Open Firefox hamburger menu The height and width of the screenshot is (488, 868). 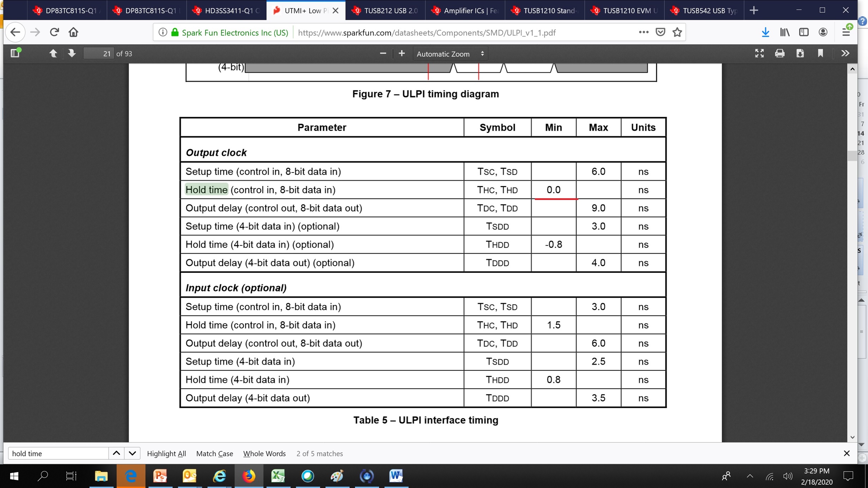click(846, 32)
